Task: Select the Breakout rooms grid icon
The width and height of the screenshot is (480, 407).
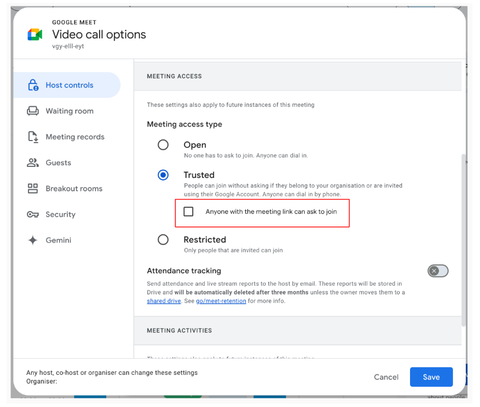Action: [33, 189]
